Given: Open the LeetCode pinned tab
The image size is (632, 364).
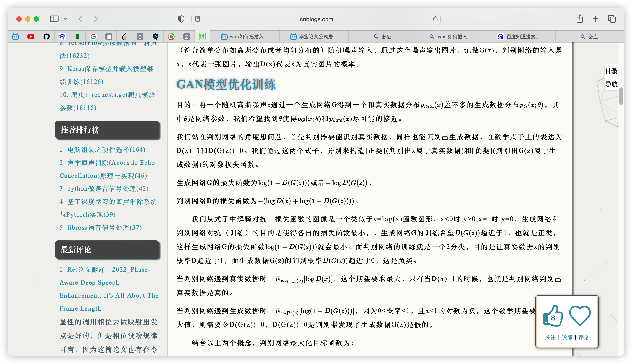Looking at the screenshot, I should point(124,37).
